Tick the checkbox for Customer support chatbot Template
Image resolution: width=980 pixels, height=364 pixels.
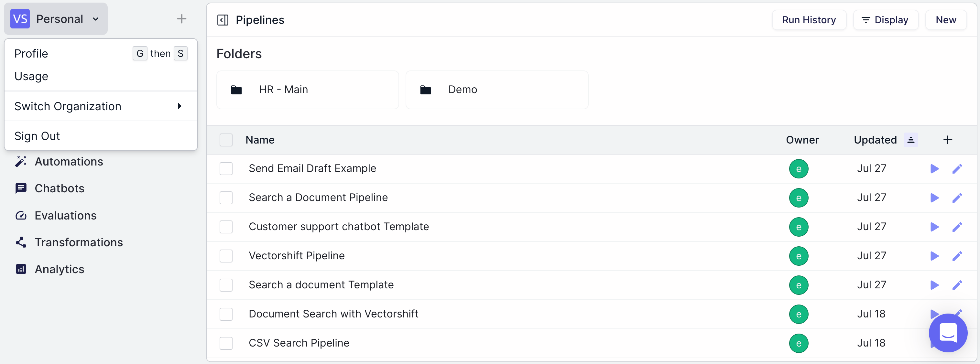226,227
